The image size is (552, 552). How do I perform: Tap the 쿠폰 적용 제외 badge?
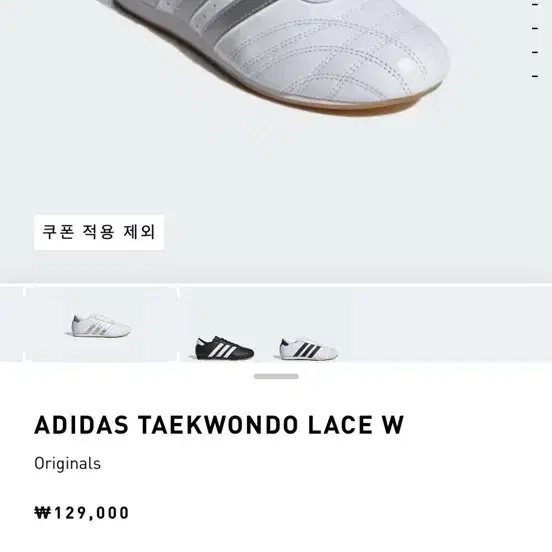pos(99,232)
